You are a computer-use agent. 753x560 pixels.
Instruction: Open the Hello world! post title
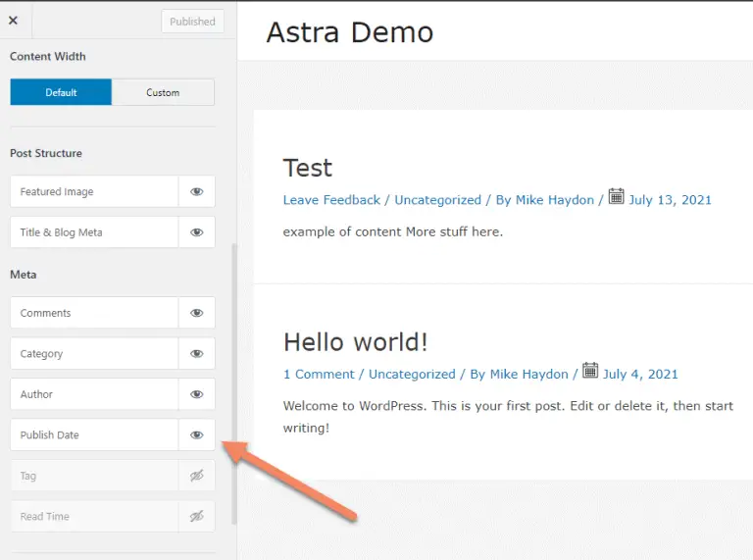(355, 342)
